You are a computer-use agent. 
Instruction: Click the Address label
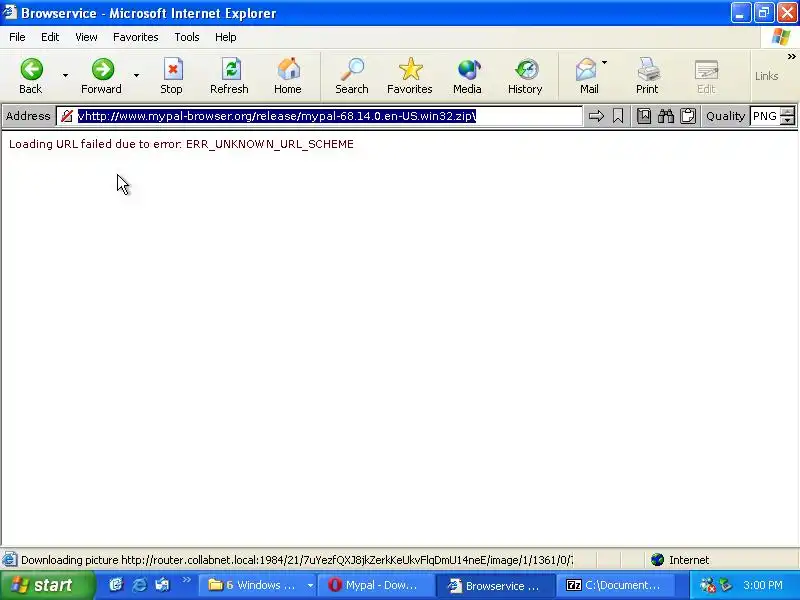coord(28,116)
